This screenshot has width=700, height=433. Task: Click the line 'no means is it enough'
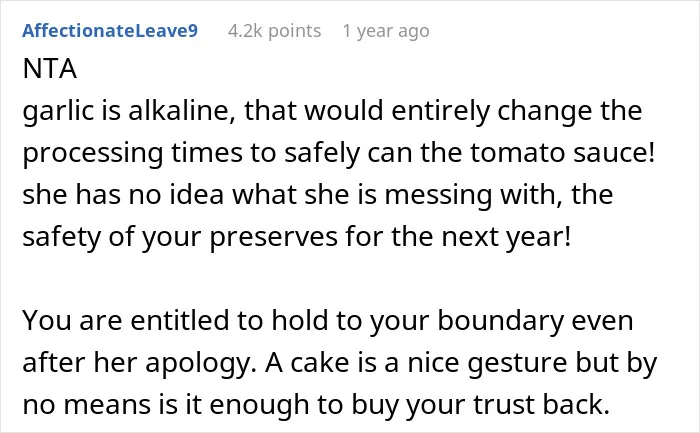click(x=316, y=405)
